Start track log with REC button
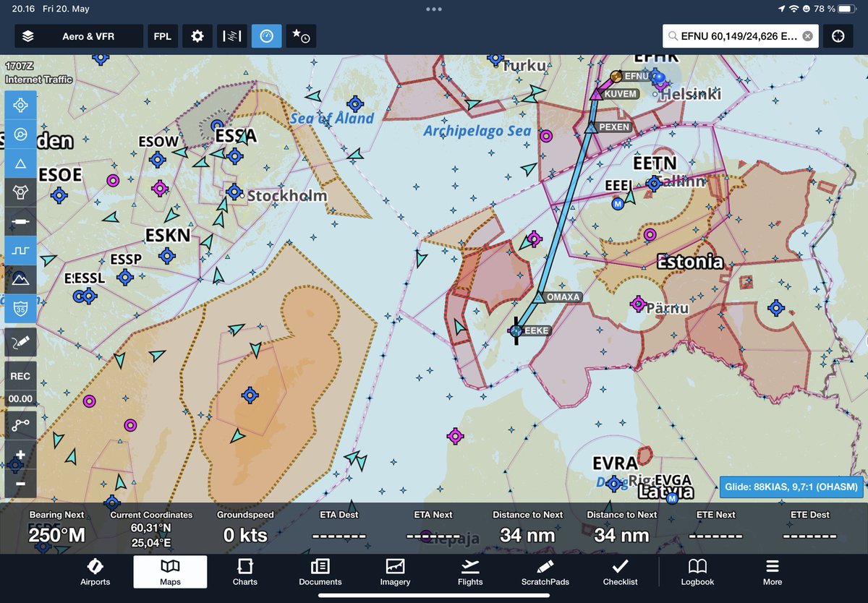868x603 pixels. (x=20, y=376)
